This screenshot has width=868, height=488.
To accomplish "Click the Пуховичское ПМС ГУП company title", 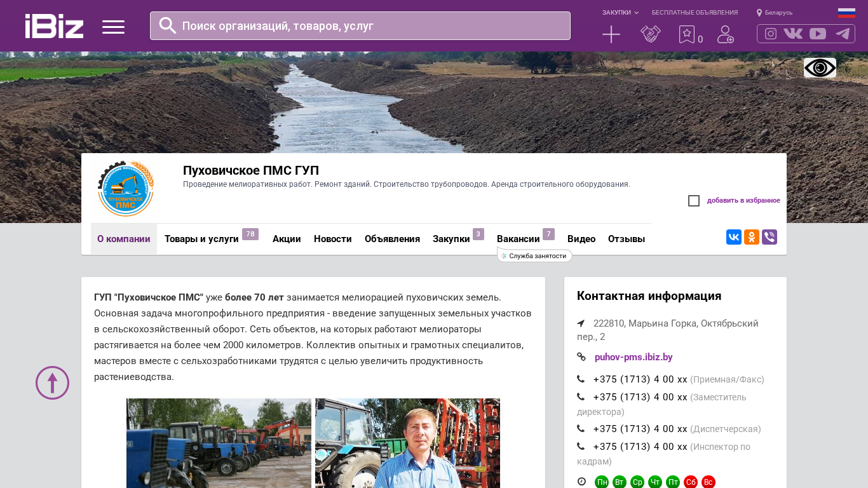I will pos(251,170).
